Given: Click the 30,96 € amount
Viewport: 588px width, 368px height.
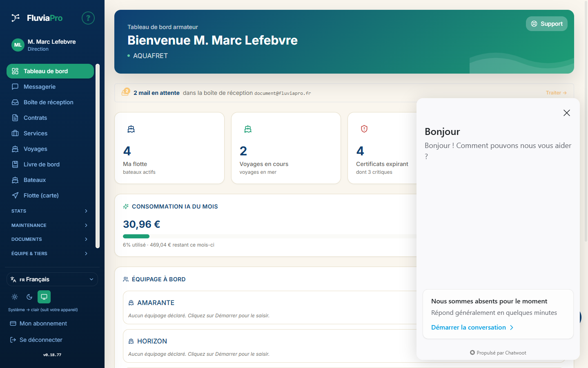Looking at the screenshot, I should click(x=141, y=224).
